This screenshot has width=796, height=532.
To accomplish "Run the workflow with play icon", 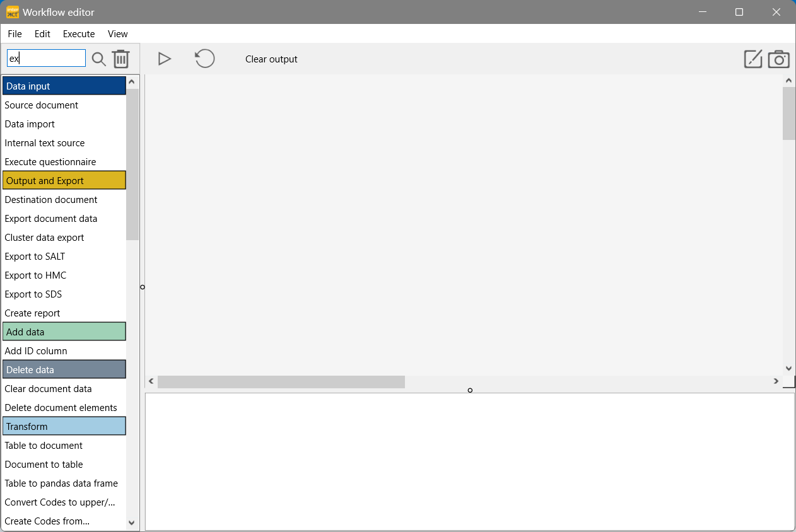I will 165,59.
